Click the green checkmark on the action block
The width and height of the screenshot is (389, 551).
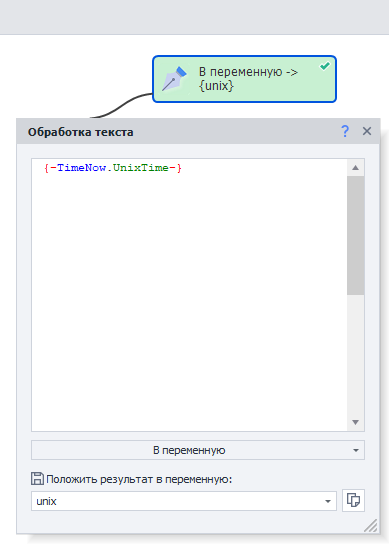[x=325, y=66]
